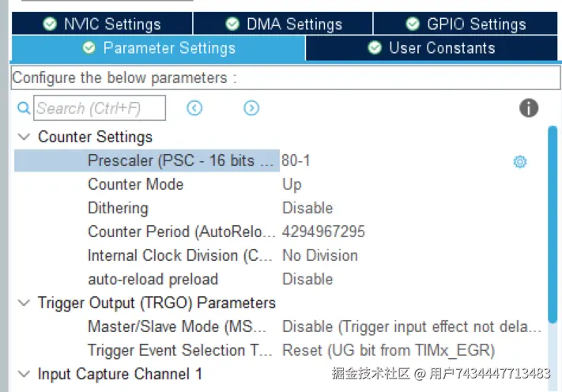This screenshot has height=392, width=562.
Task: Collapse the Input Capture Channel 1 section
Action: click(25, 374)
